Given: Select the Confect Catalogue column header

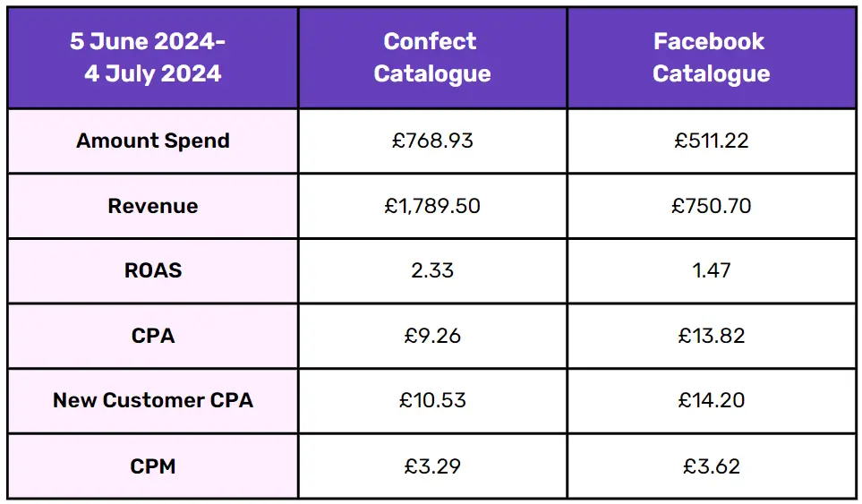Looking at the screenshot, I should [x=432, y=57].
